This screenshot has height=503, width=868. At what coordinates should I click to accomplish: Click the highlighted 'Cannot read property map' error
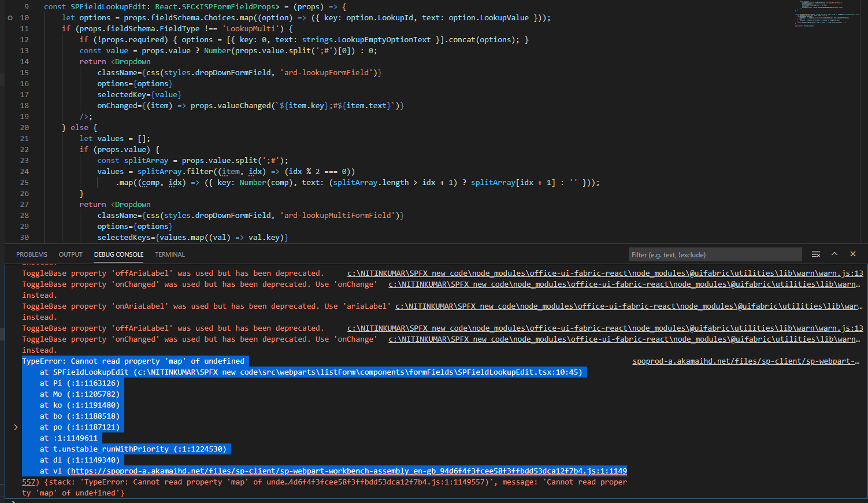(133, 361)
